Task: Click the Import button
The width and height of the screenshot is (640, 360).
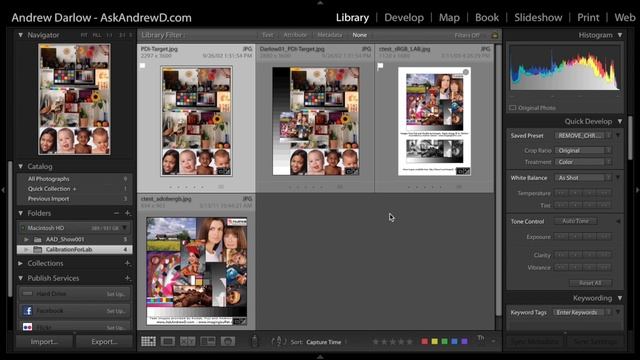Action: pos(44,342)
